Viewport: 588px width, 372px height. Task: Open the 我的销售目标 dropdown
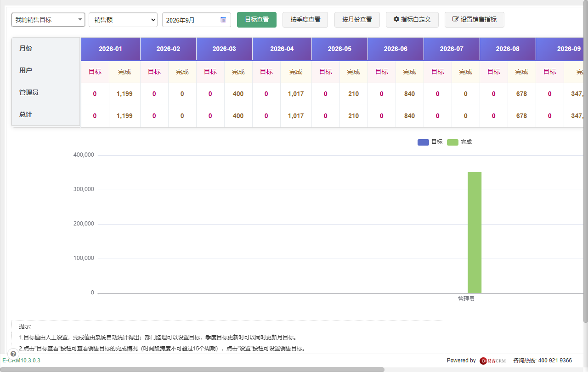click(48, 20)
